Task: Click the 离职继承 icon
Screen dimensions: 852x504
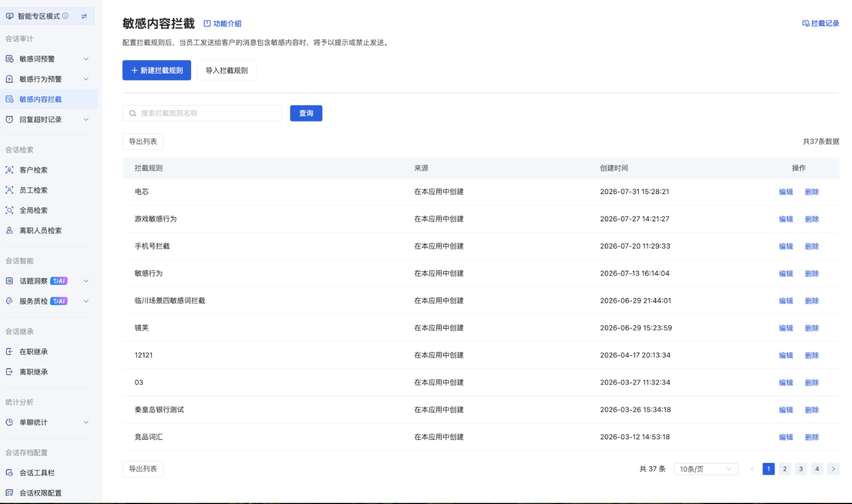Action: 9,372
